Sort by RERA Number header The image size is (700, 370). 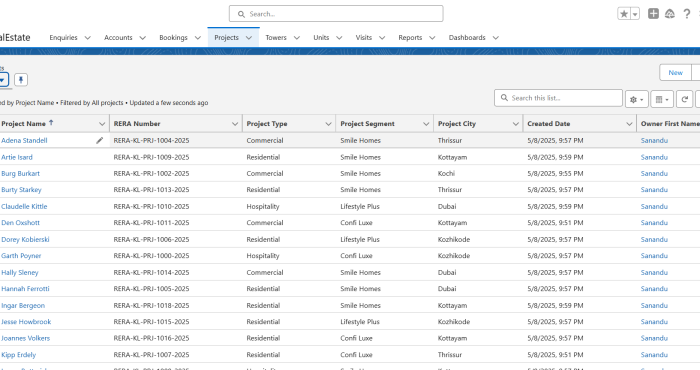coord(137,124)
